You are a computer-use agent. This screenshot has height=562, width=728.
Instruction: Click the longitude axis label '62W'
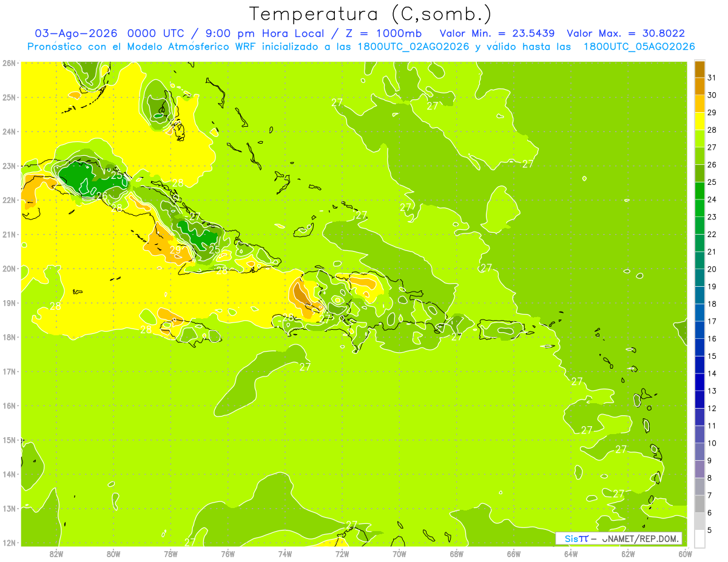click(628, 554)
